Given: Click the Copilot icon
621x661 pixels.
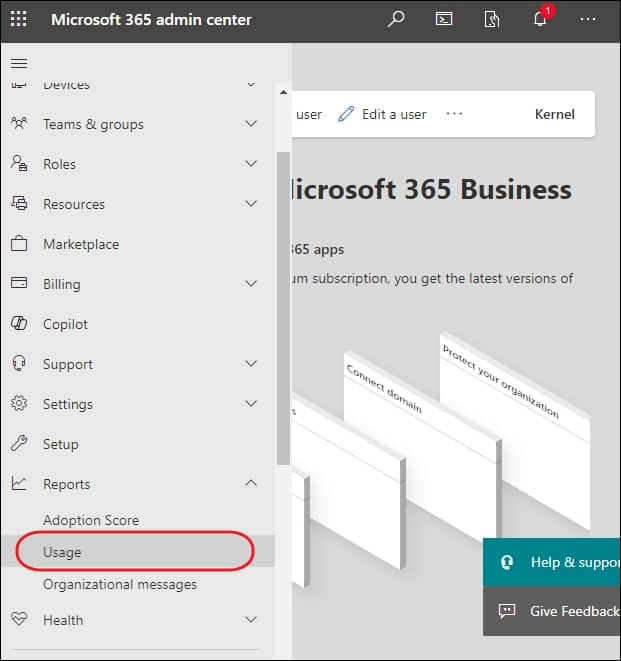Looking at the screenshot, I should pyautogui.click(x=19, y=323).
